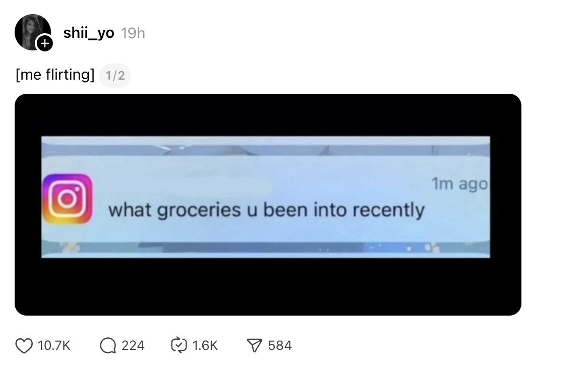View the 10.7K likes count
The height and width of the screenshot is (366, 588).
pyautogui.click(x=54, y=345)
